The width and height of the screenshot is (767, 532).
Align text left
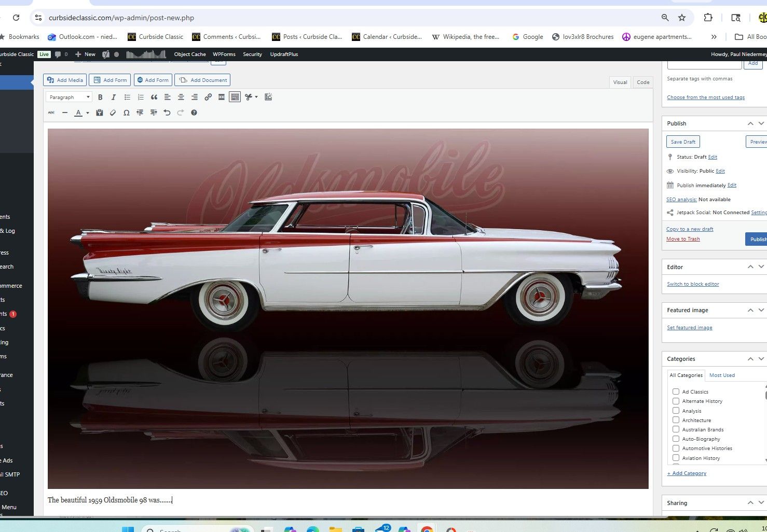pos(168,97)
